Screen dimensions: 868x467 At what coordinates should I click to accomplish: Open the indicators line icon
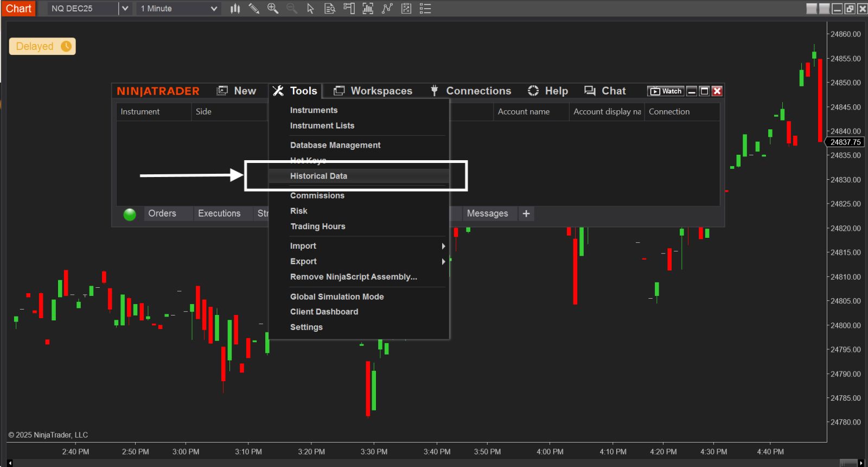pos(387,9)
